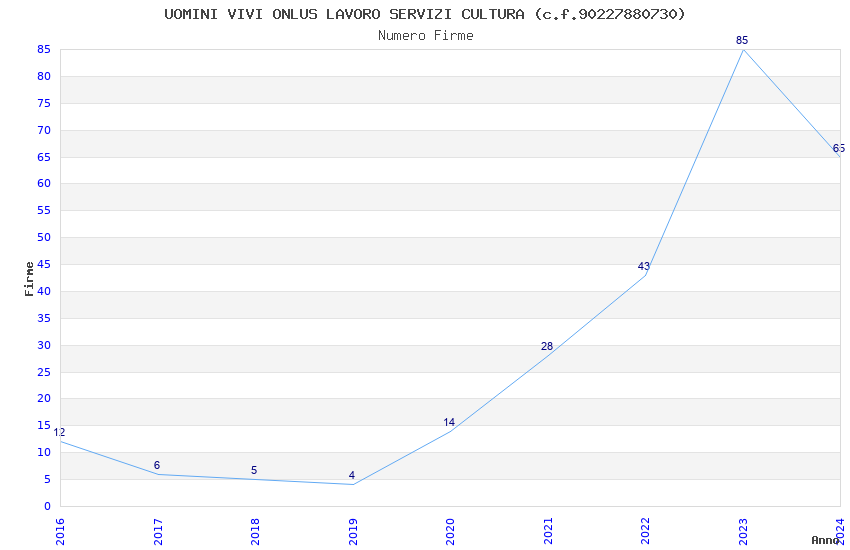The width and height of the screenshot is (850, 550).
Task: Click data label 4 for 2019
Action: pos(352,475)
